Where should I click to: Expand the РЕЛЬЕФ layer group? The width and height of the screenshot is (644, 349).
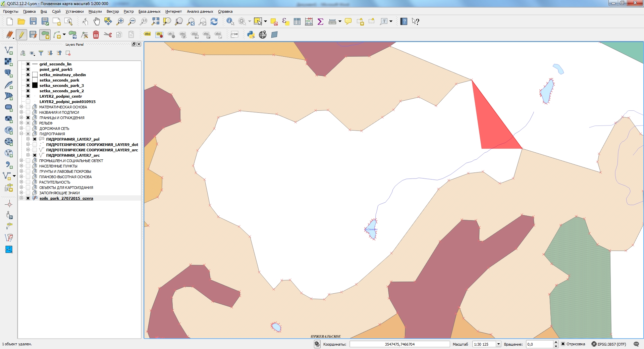(x=21, y=123)
